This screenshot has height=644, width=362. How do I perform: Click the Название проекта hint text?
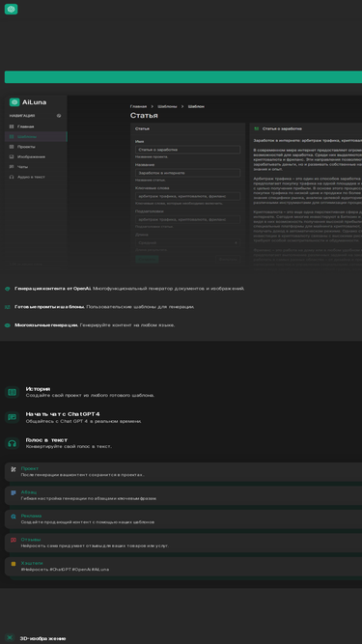pos(152,156)
